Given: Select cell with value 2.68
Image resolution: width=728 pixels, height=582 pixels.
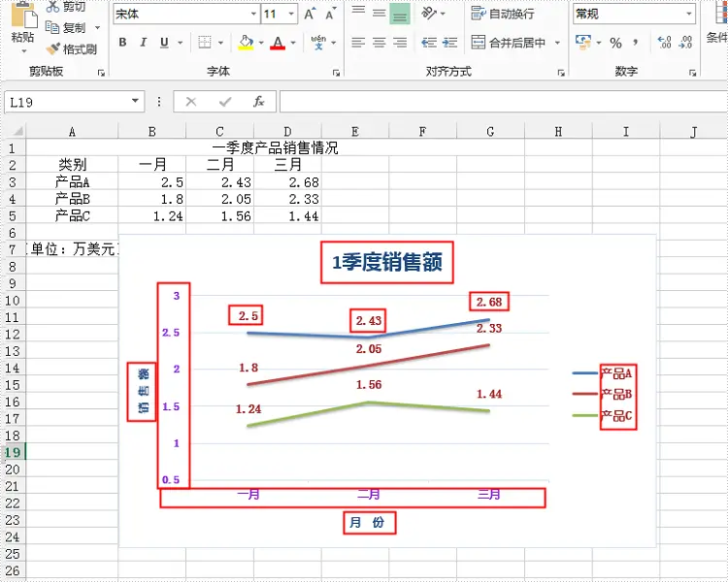Looking at the screenshot, I should coord(287,182).
